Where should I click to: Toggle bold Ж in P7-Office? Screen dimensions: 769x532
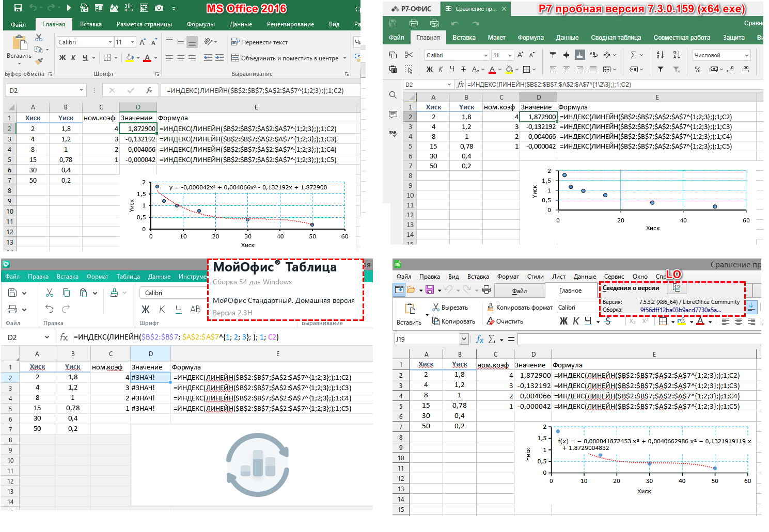[x=430, y=69]
